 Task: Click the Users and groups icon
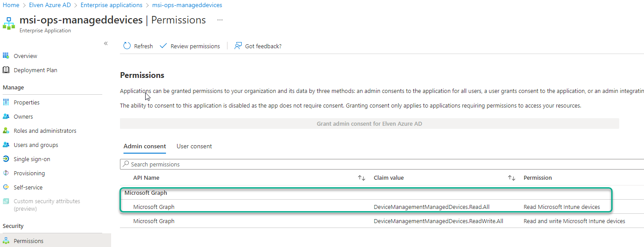click(6, 145)
